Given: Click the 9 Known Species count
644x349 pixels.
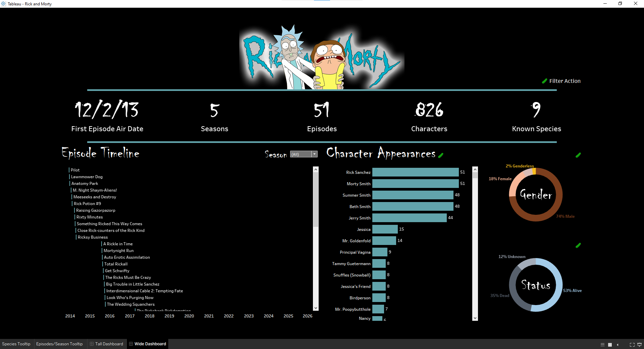Looking at the screenshot, I should pos(536,110).
